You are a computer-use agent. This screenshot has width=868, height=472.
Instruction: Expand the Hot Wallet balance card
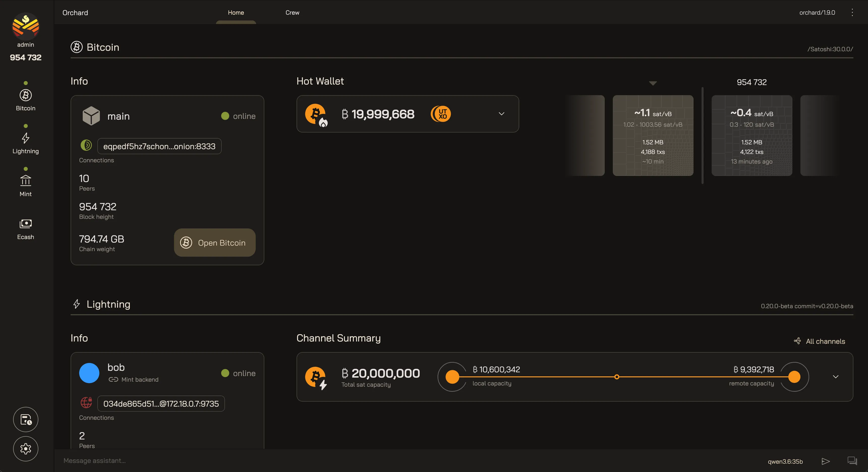tap(501, 114)
